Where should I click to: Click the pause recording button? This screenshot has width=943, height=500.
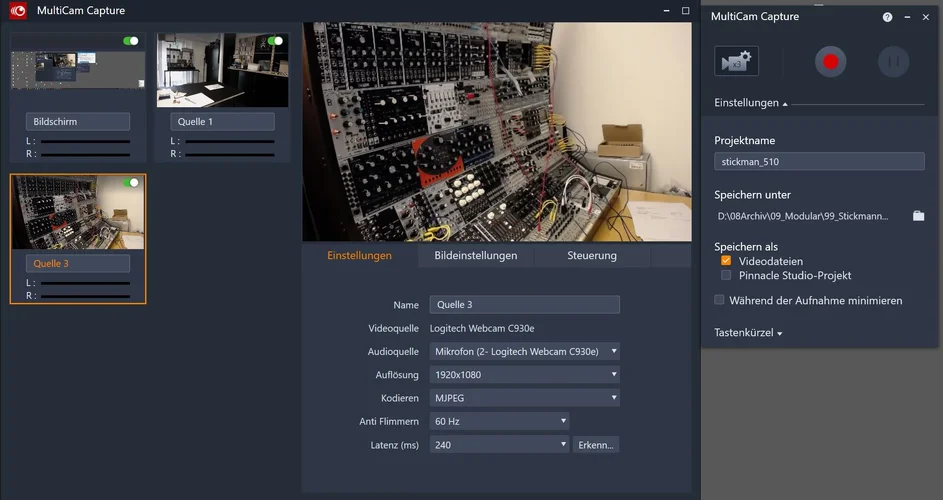pyautogui.click(x=893, y=61)
